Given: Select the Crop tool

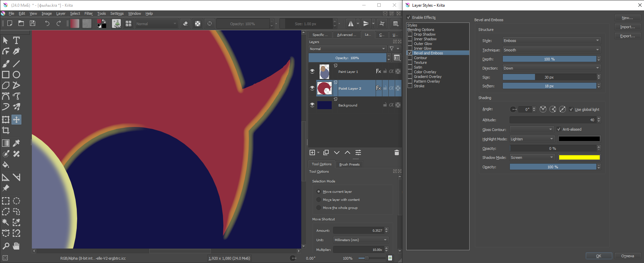Looking at the screenshot, I should point(6,130).
